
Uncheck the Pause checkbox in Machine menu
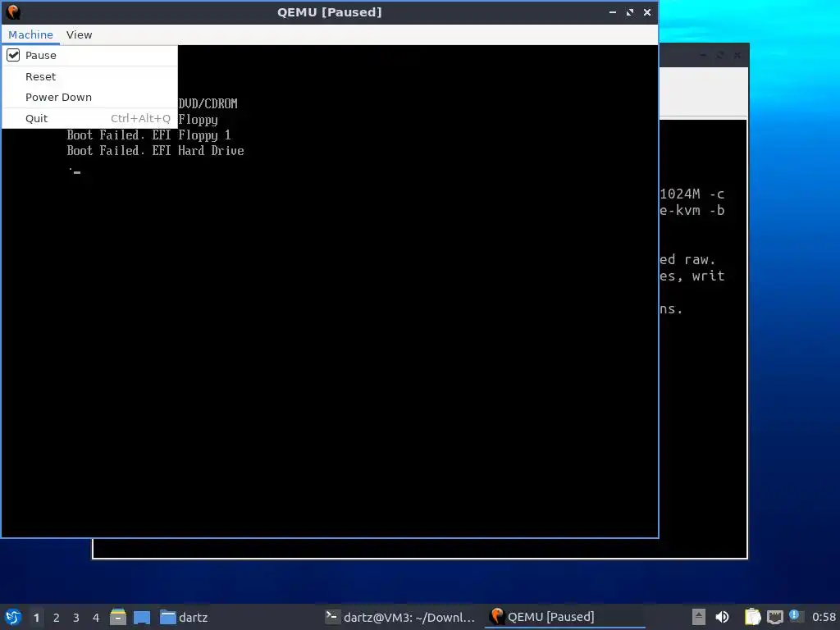coord(13,55)
